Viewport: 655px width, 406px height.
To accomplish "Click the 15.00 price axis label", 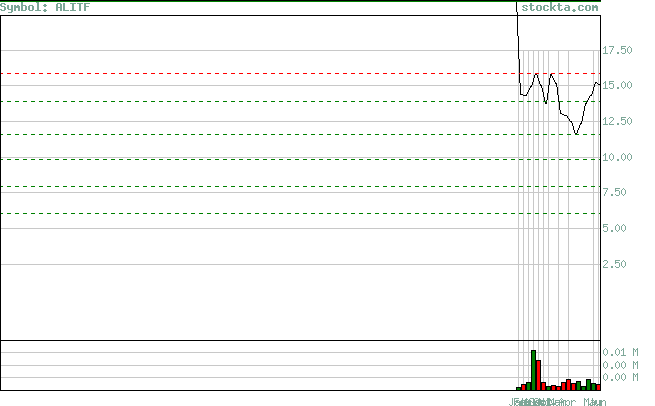I will (617, 85).
